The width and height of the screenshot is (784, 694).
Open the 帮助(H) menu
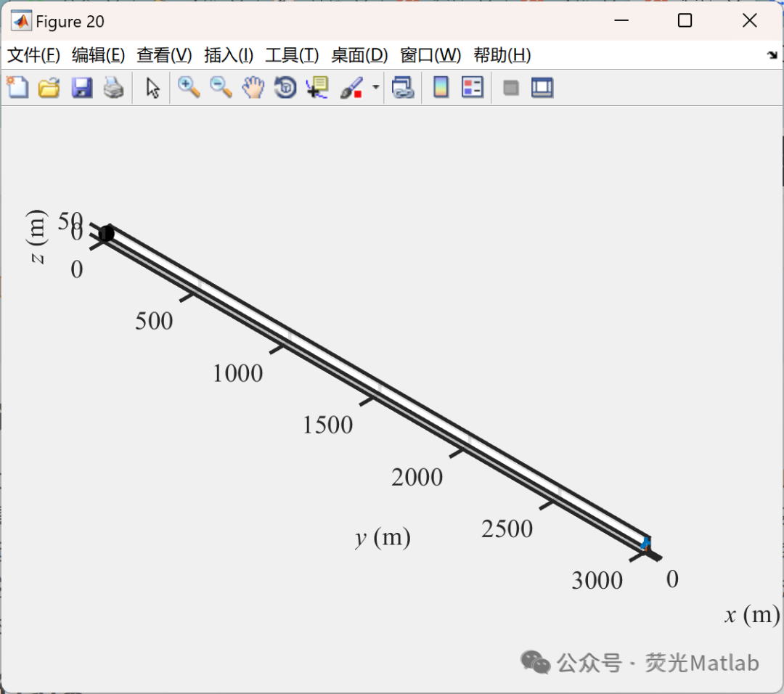[x=502, y=55]
